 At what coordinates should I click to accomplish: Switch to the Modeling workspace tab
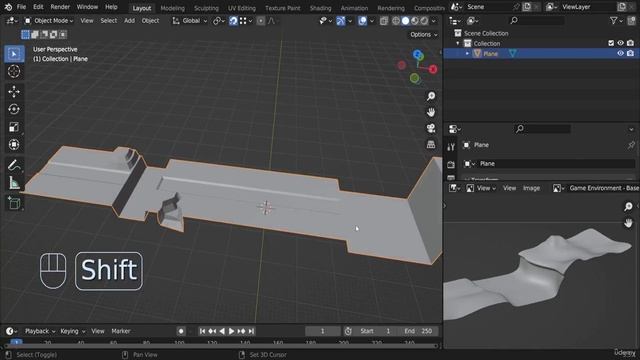[172, 8]
